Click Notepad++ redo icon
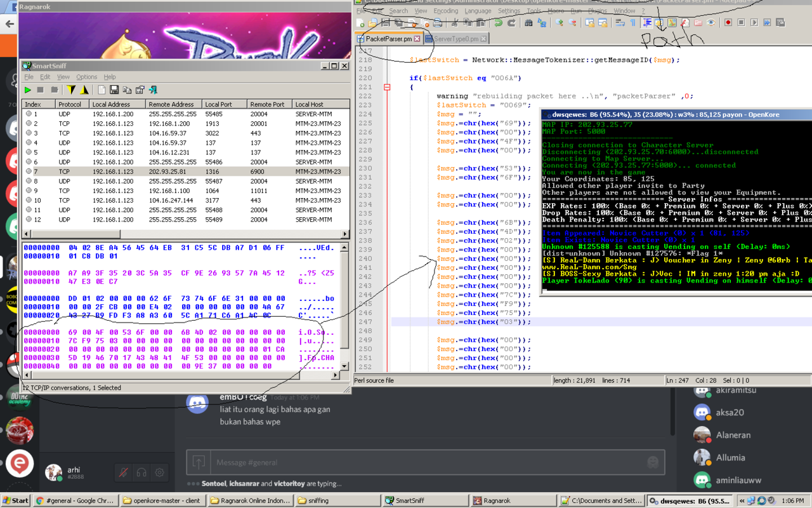Viewport: 812px width, 508px height. pyautogui.click(x=511, y=23)
